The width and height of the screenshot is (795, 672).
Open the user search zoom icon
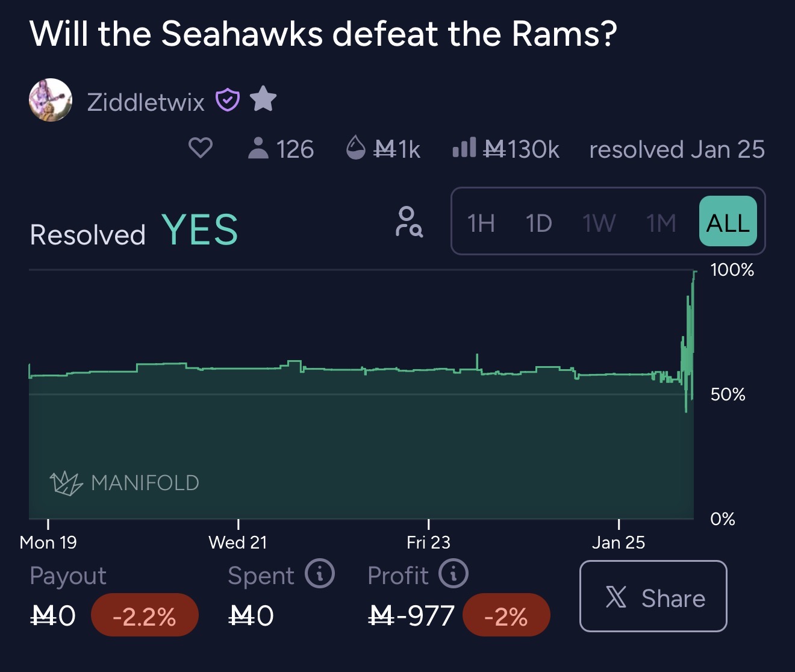tap(409, 222)
